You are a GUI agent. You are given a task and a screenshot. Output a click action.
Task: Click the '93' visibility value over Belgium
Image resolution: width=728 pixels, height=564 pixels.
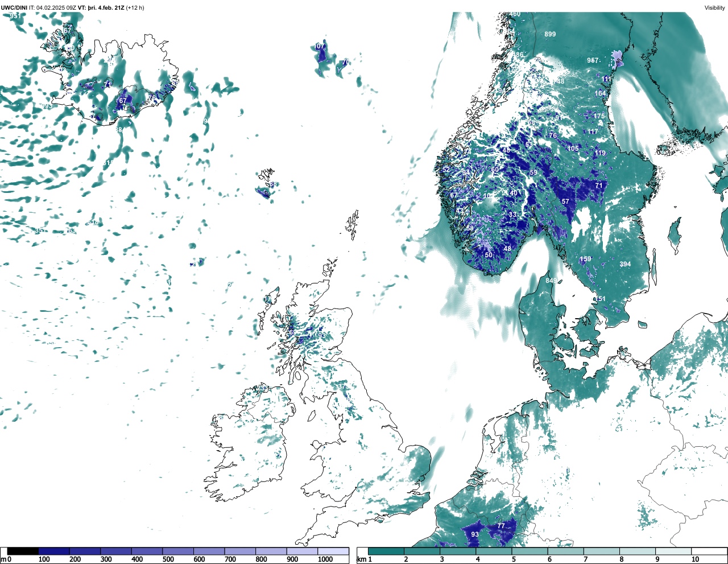[x=475, y=534]
